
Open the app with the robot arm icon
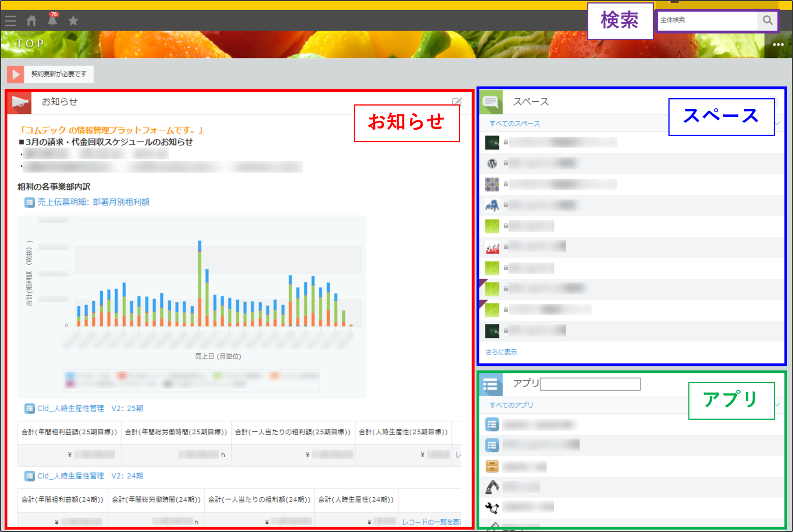pyautogui.click(x=492, y=487)
